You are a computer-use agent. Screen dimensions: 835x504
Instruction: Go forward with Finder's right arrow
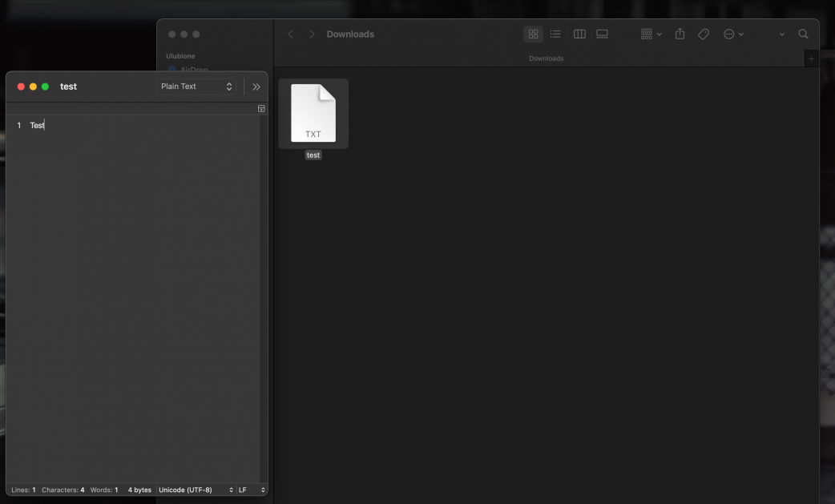tap(312, 34)
